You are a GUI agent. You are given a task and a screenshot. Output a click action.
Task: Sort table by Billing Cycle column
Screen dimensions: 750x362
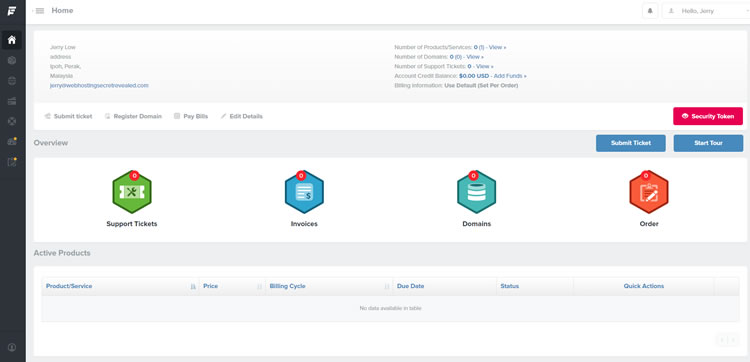pos(329,286)
